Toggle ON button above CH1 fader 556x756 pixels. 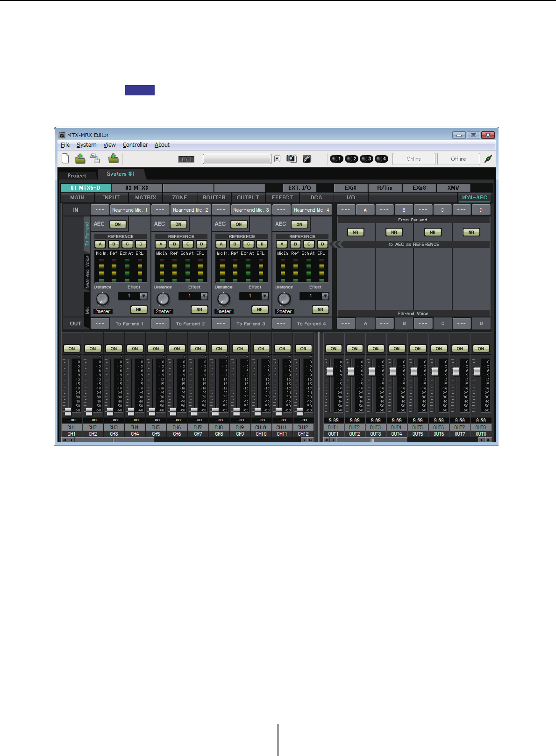tap(71, 349)
